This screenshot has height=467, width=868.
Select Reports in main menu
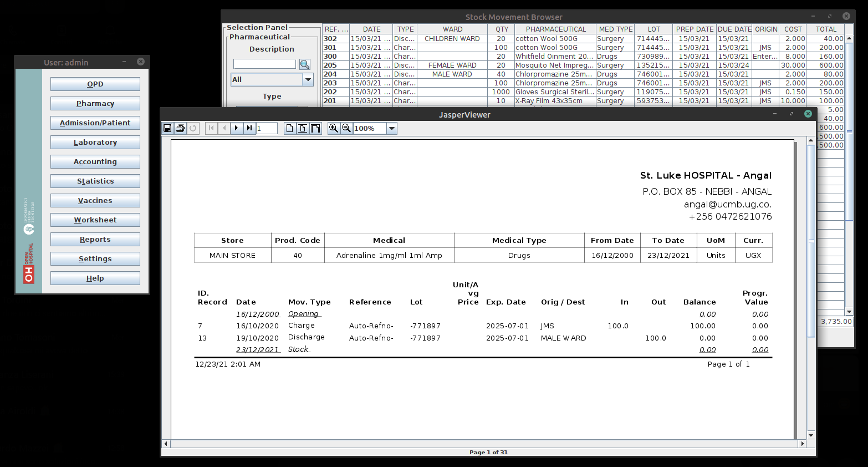(x=95, y=240)
